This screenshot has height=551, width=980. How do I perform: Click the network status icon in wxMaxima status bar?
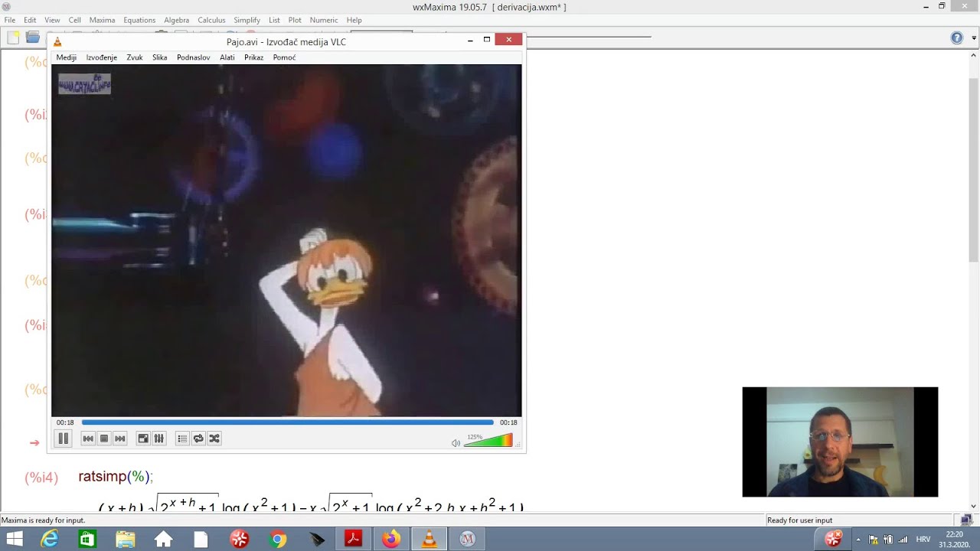tap(966, 520)
